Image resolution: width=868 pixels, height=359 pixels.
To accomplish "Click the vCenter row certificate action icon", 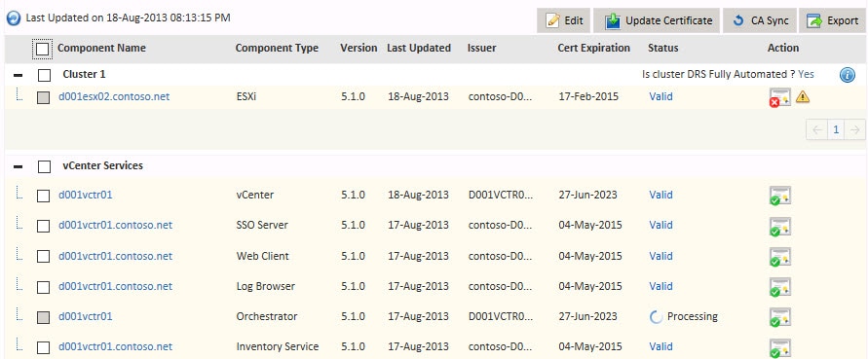I will click(780, 196).
